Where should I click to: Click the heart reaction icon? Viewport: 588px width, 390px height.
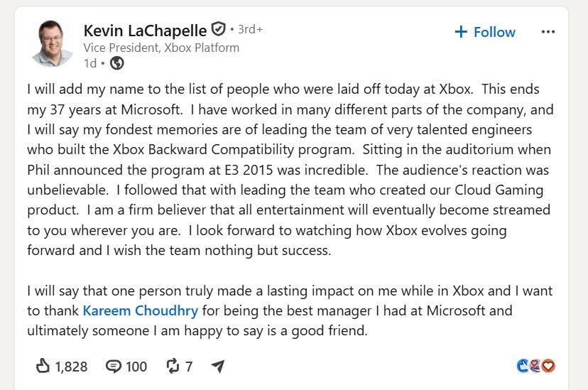tap(548, 366)
